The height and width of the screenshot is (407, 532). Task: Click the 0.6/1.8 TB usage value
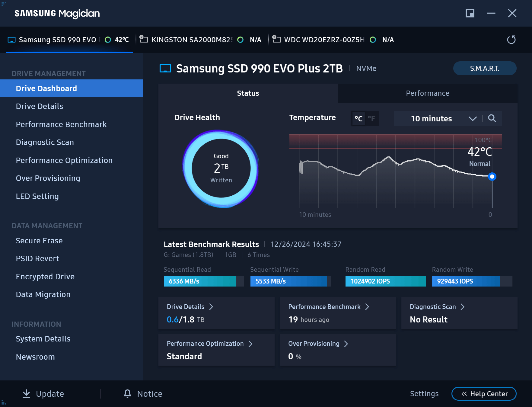click(x=186, y=319)
